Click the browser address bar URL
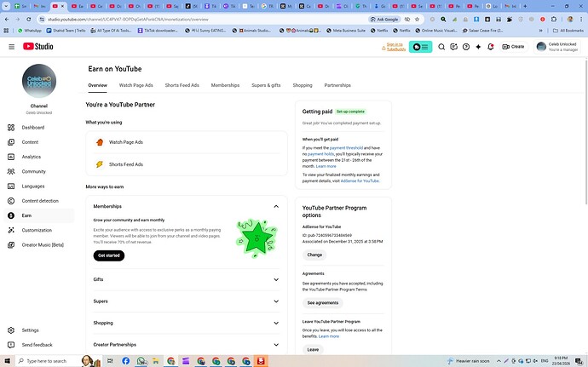Image resolution: width=588 pixels, height=367 pixels. coord(128,19)
